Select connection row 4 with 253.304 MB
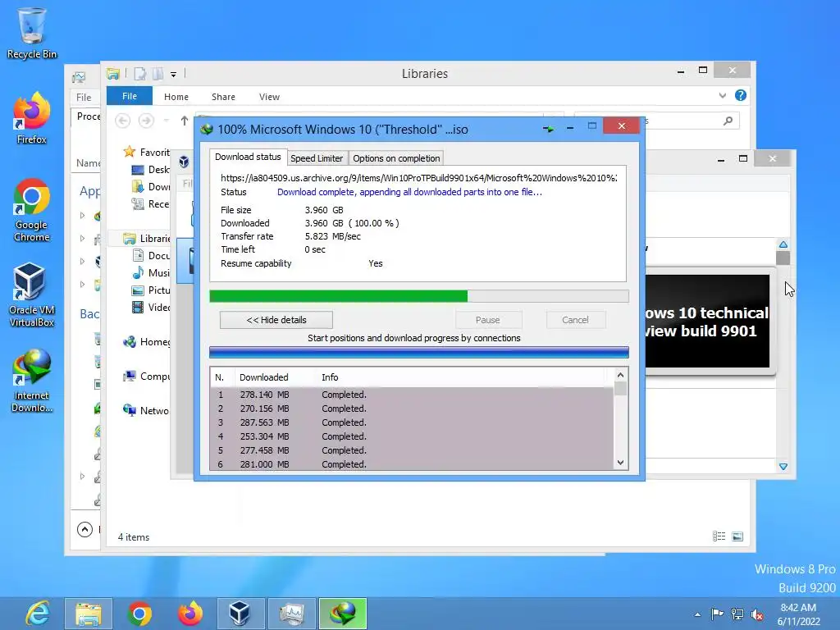Image resolution: width=840 pixels, height=630 pixels. 412,436
